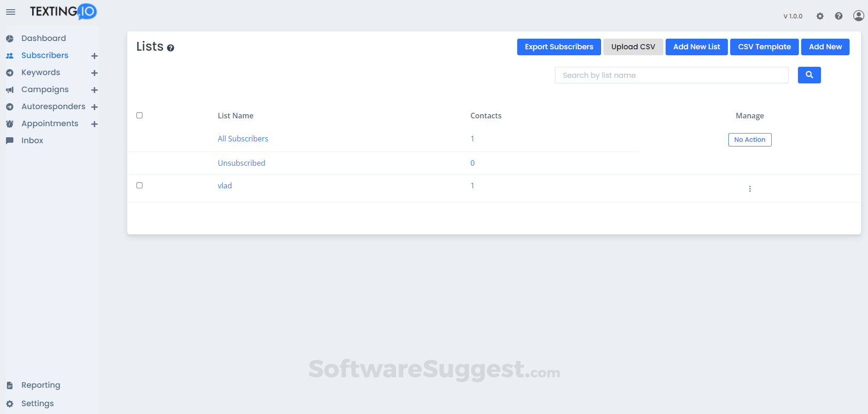This screenshot has height=414, width=868.
Task: Click the Texting.io logo
Action: tap(64, 12)
